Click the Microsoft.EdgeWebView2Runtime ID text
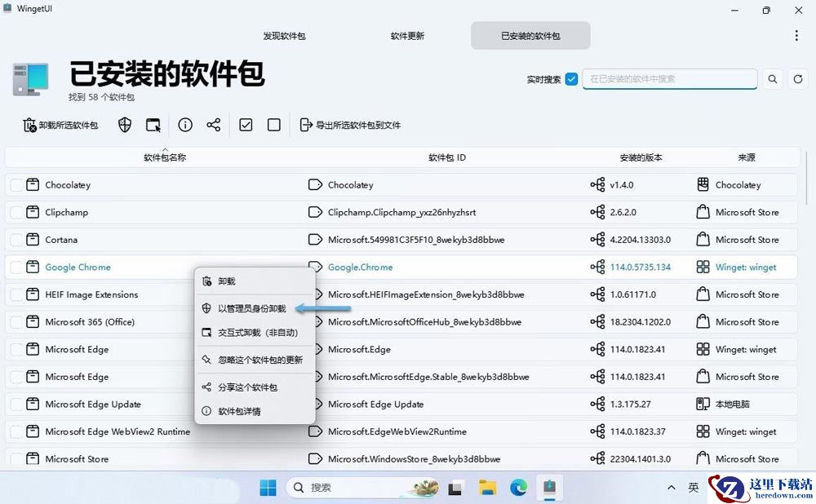 click(397, 431)
